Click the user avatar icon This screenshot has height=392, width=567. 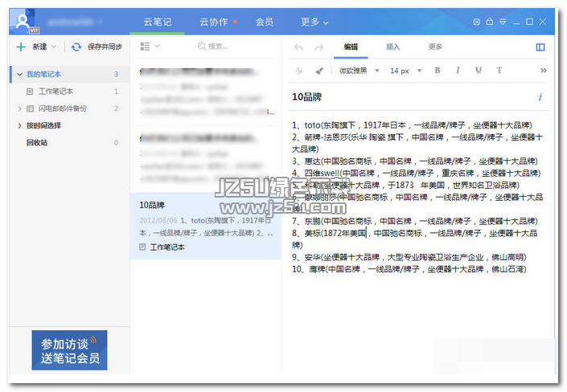[23, 22]
